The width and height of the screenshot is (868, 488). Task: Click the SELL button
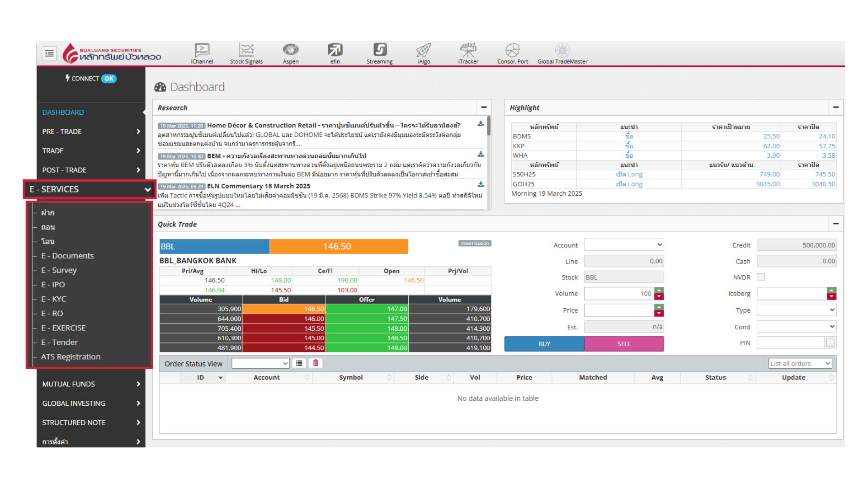click(624, 344)
